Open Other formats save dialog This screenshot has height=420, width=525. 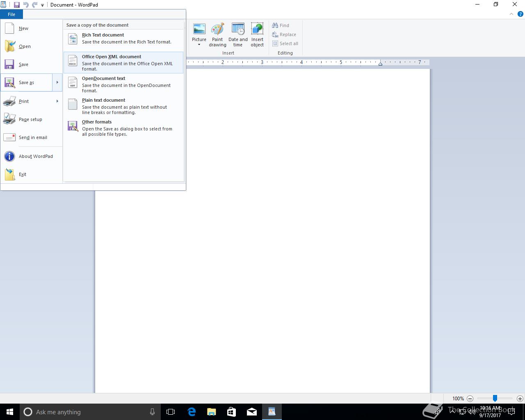123,128
